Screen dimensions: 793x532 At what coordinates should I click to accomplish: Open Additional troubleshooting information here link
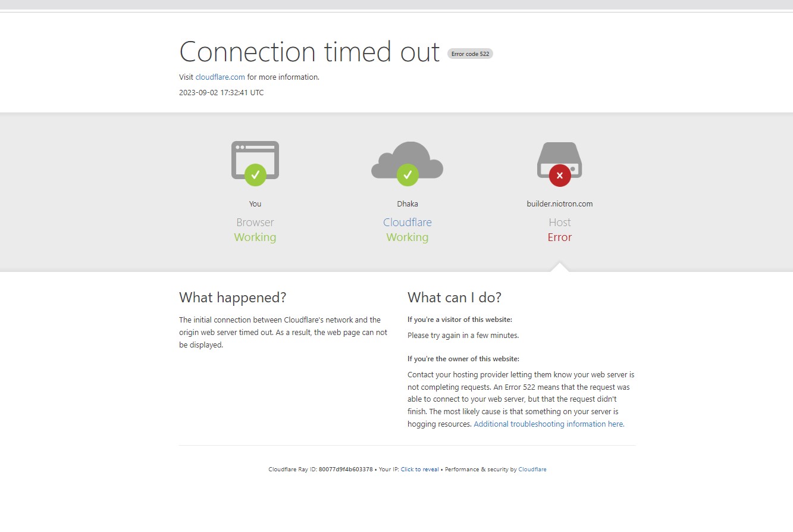(x=548, y=424)
